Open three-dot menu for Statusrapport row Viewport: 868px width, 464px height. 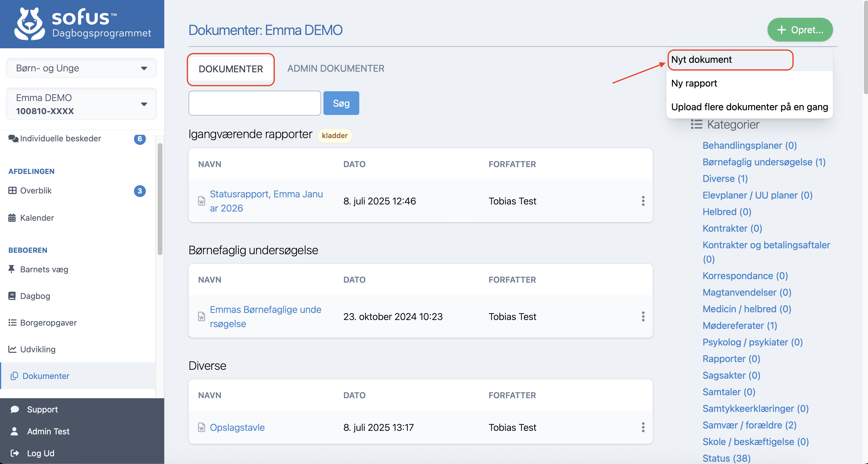[x=643, y=201]
